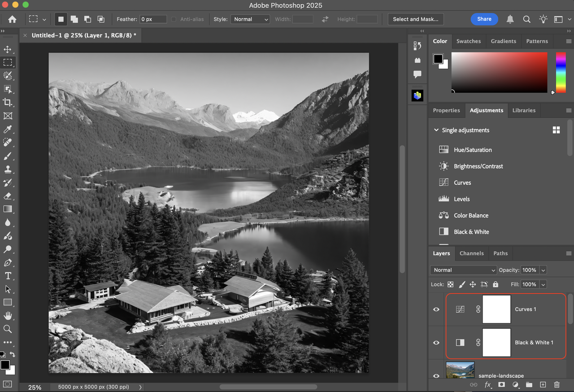Switch to the Patterns tab
Viewport: 574px width, 392px height.
[537, 41]
